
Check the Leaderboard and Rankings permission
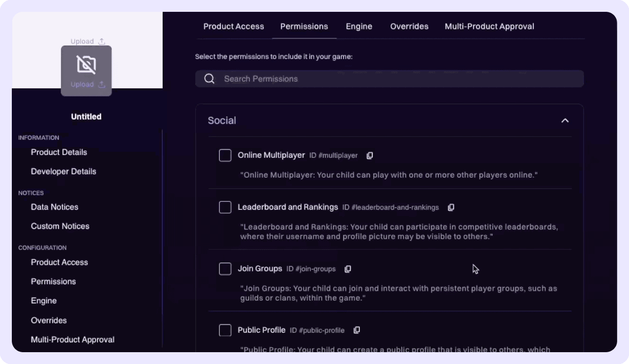pos(225,208)
